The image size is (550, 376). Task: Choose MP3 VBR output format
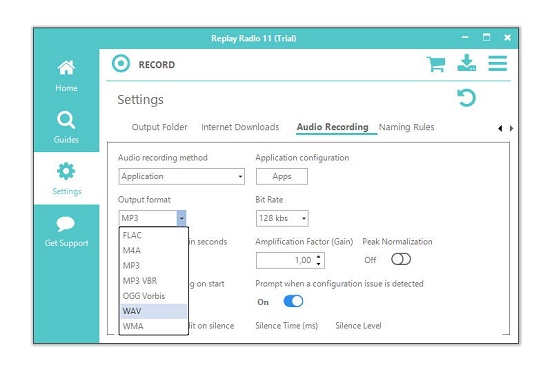(153, 281)
